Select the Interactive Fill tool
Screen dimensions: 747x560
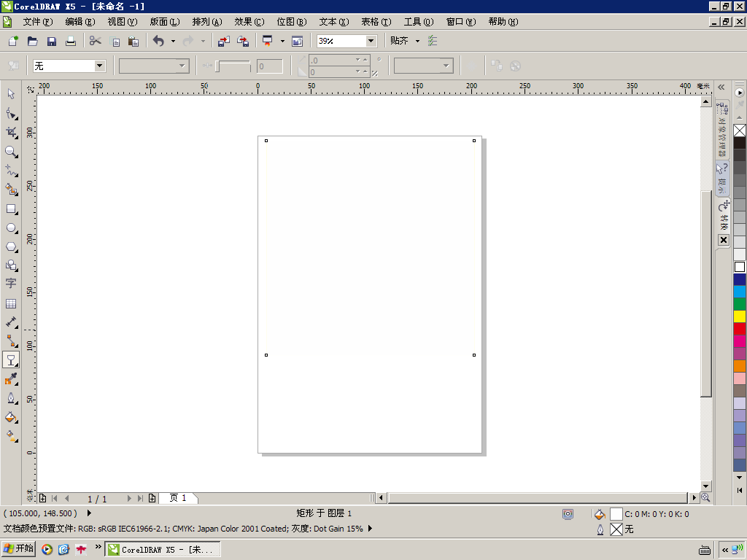[x=11, y=436]
